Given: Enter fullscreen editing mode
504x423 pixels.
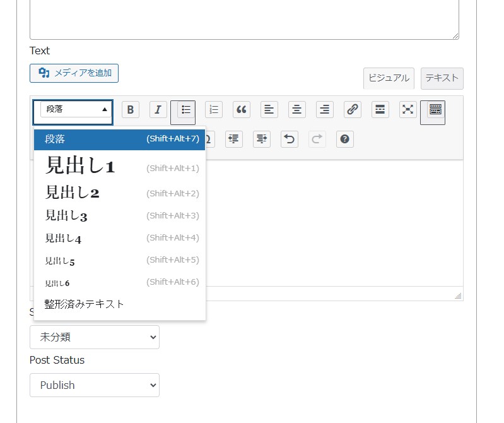Looking at the screenshot, I should pyautogui.click(x=408, y=110).
